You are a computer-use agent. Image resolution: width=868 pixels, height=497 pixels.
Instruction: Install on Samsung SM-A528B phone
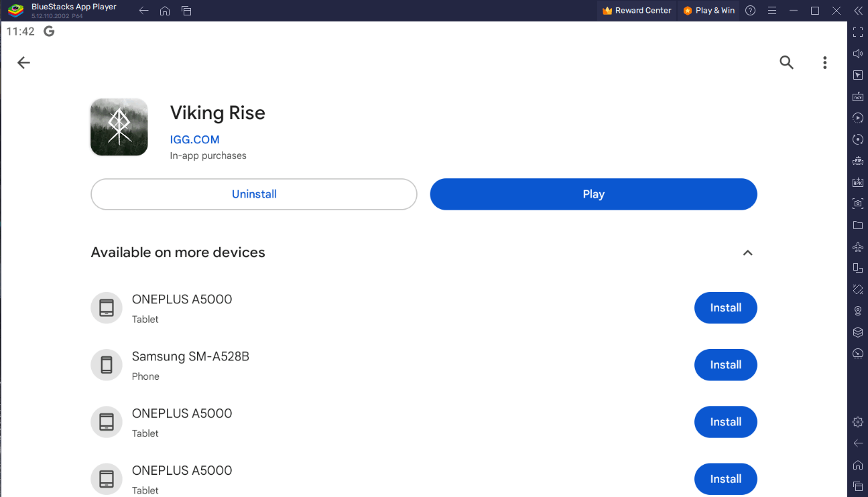726,365
